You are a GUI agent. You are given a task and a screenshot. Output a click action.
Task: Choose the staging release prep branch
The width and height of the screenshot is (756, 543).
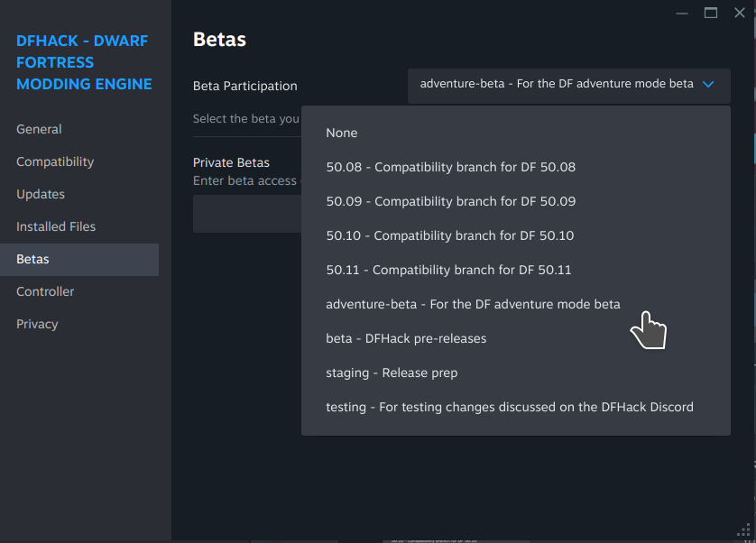(392, 373)
